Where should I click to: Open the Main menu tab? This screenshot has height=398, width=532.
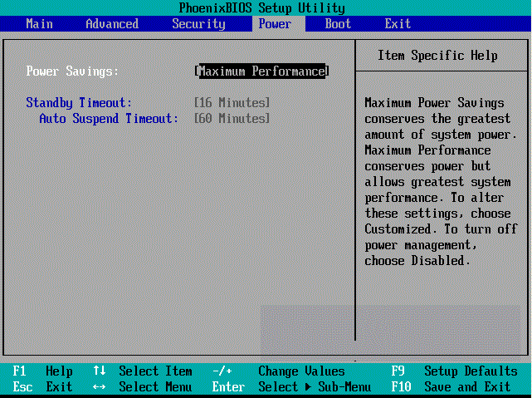coord(39,24)
